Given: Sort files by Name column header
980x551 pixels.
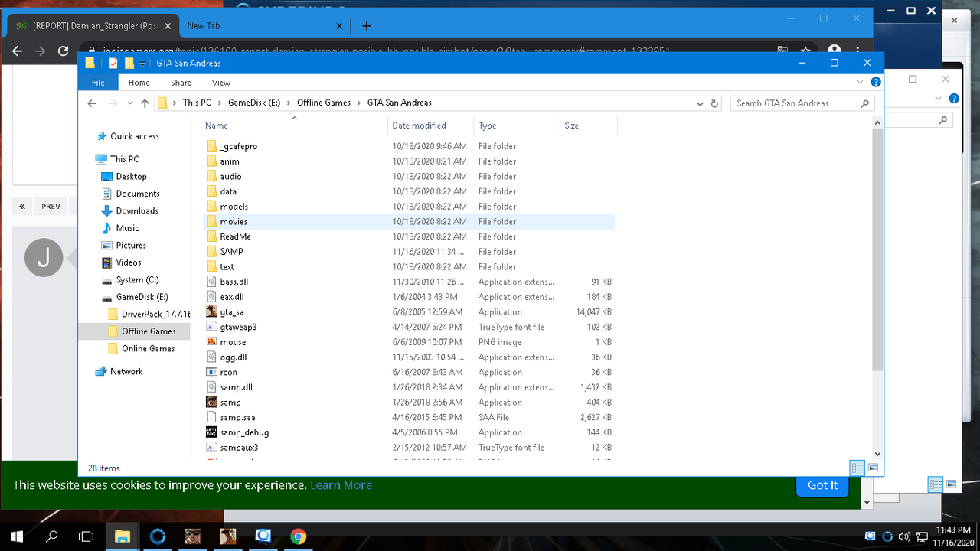Looking at the screenshot, I should coord(295,126).
